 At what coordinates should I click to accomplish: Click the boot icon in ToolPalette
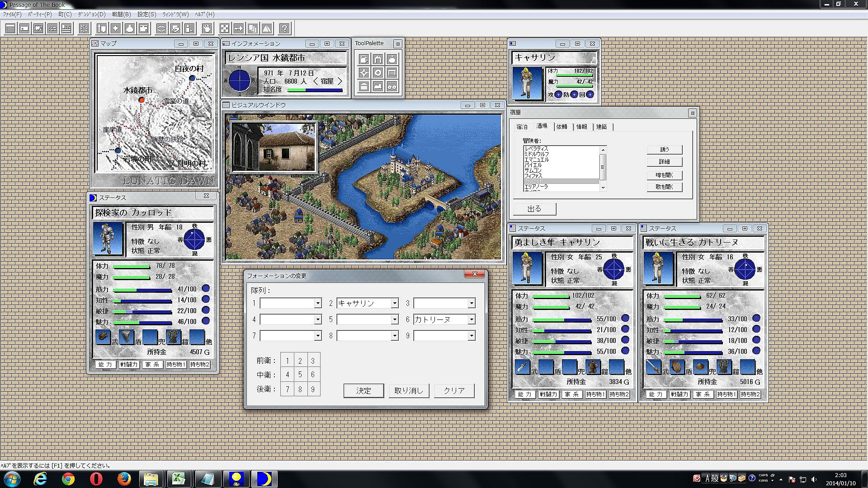tap(378, 87)
